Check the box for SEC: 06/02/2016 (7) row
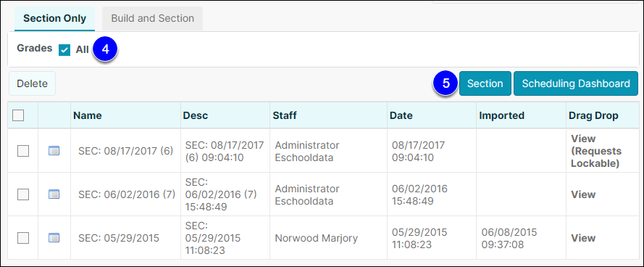 [23, 194]
